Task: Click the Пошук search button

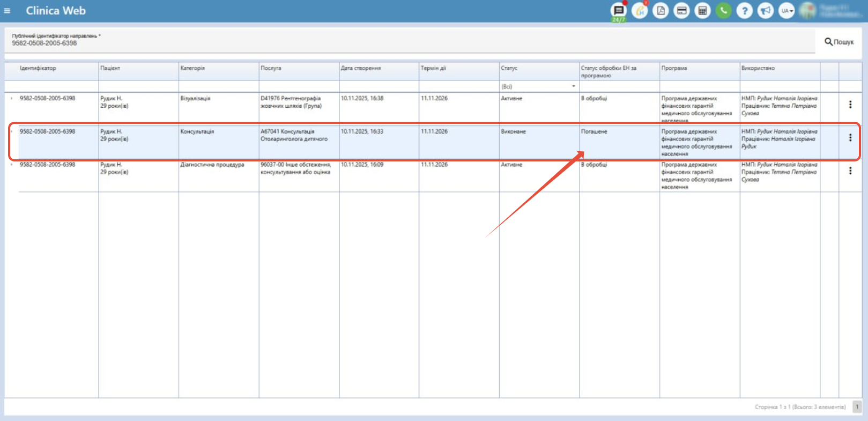Action: point(839,42)
